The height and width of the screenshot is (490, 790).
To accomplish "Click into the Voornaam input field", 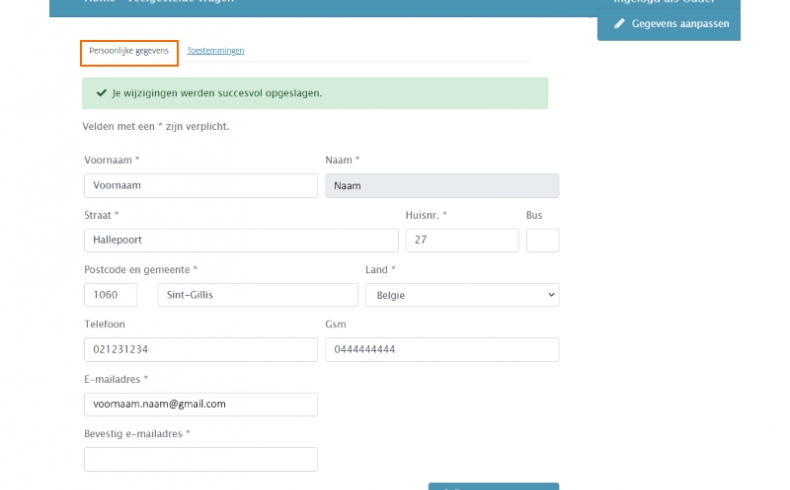I will (201, 185).
